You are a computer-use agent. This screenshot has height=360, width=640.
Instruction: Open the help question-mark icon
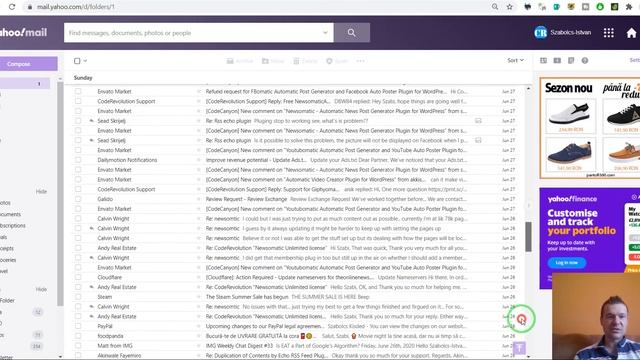click(x=585, y=60)
